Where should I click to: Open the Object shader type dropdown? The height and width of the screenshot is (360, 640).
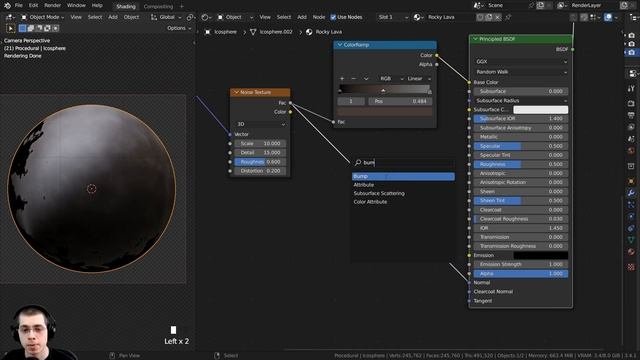click(x=235, y=17)
